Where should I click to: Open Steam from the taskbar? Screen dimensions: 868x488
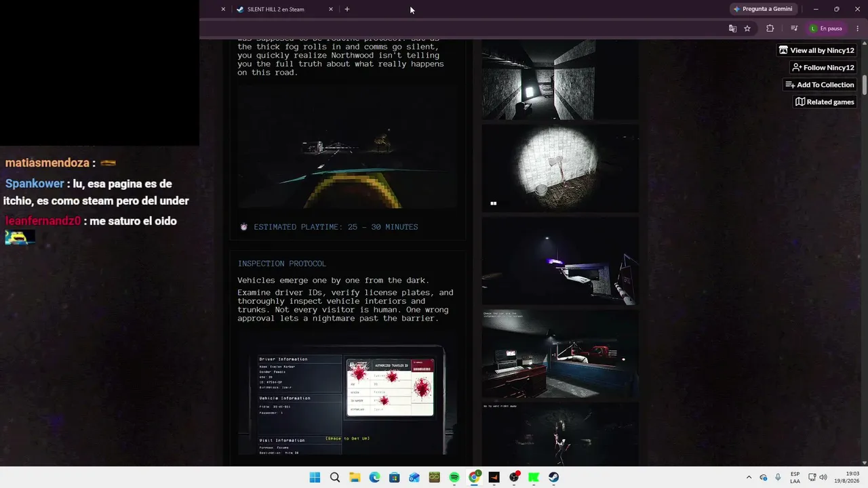pyautogui.click(x=553, y=477)
